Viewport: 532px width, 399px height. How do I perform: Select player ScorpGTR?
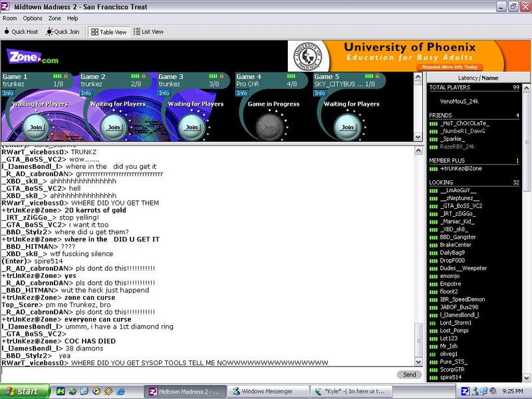[x=452, y=370]
